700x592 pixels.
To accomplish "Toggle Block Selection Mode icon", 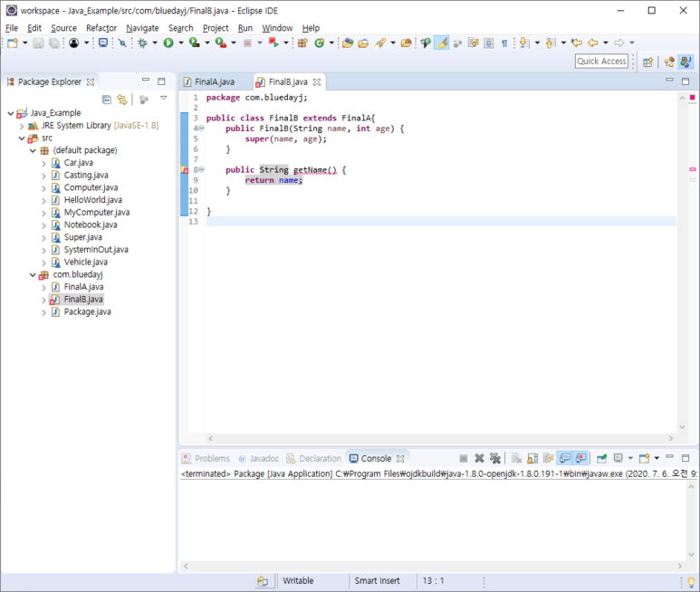I will [489, 43].
